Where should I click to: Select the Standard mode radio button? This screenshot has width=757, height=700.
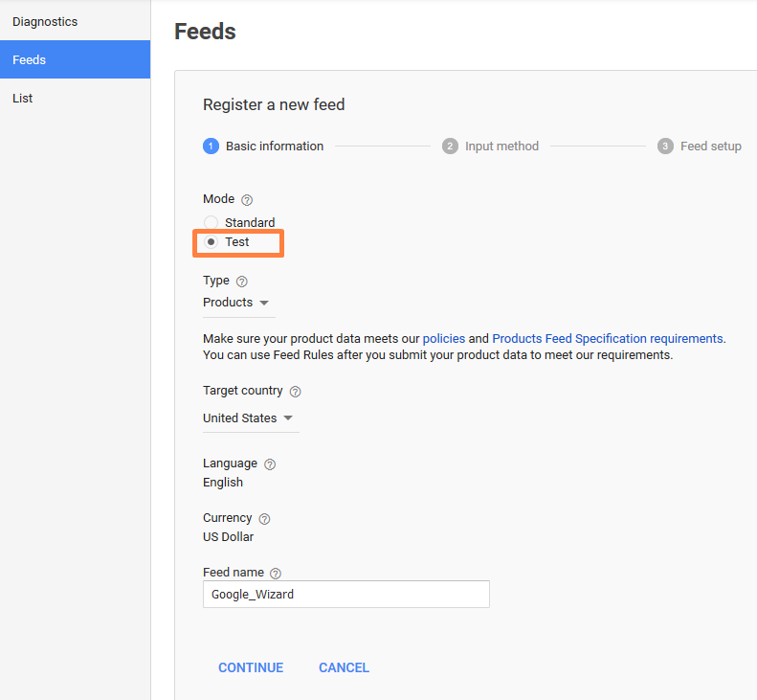pyautogui.click(x=212, y=223)
